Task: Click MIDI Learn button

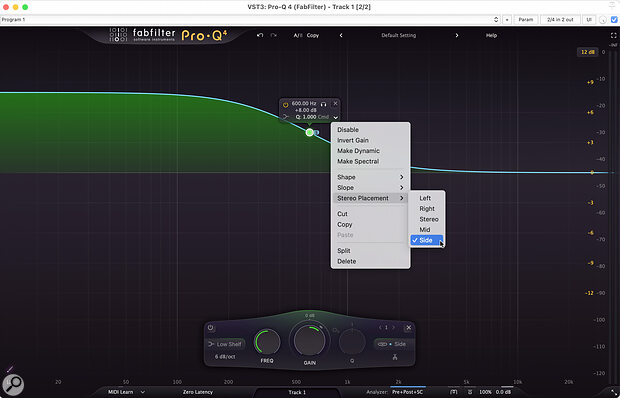Action: tap(121, 392)
